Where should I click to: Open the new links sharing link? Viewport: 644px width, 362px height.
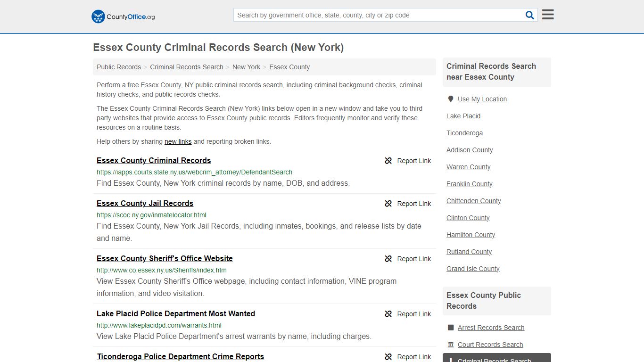(178, 141)
